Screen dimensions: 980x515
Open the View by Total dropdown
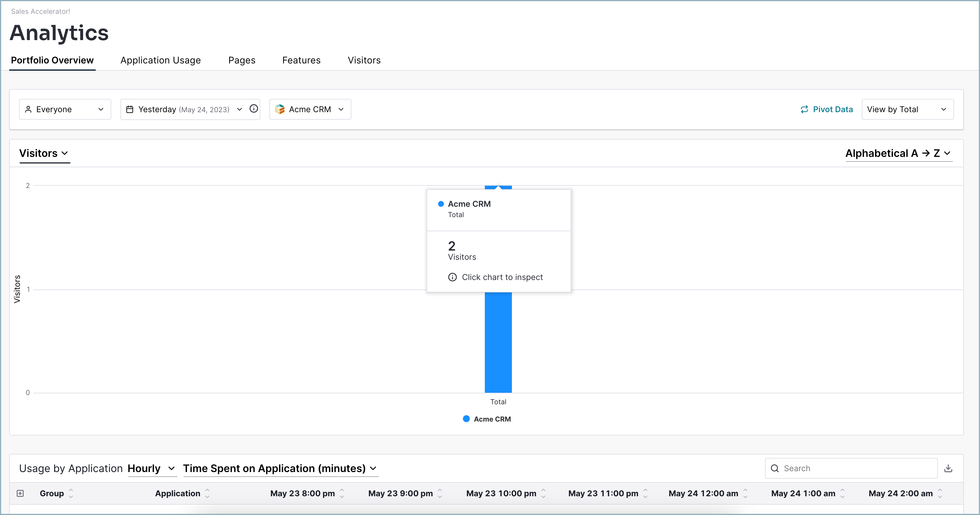pyautogui.click(x=907, y=109)
